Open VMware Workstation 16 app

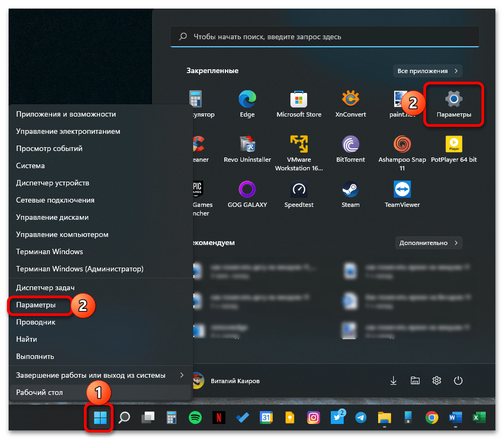click(299, 153)
